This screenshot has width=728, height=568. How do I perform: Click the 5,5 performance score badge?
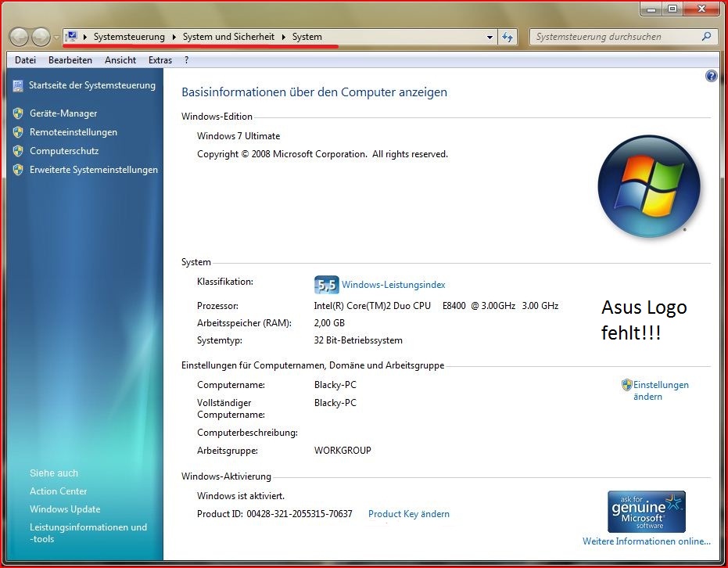click(326, 285)
